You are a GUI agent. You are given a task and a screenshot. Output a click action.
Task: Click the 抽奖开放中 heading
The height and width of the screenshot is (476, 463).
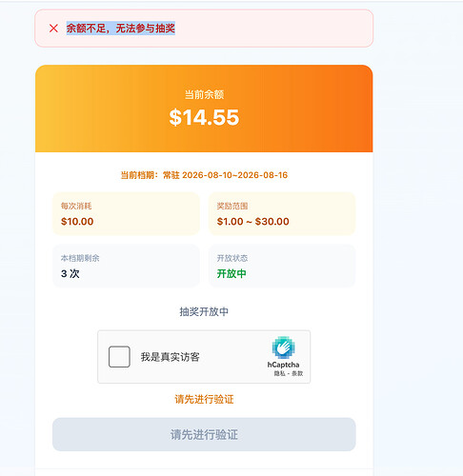(x=204, y=311)
